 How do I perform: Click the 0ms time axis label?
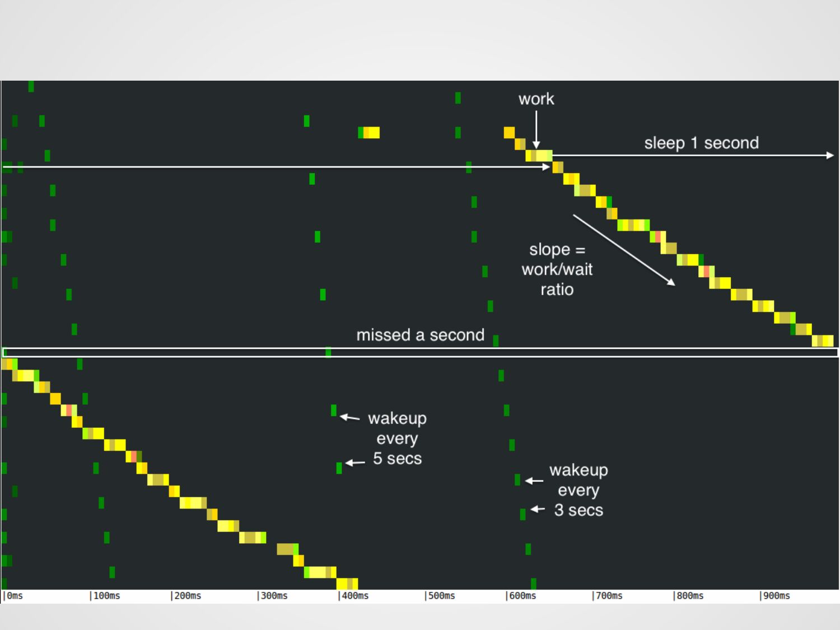click(x=14, y=596)
